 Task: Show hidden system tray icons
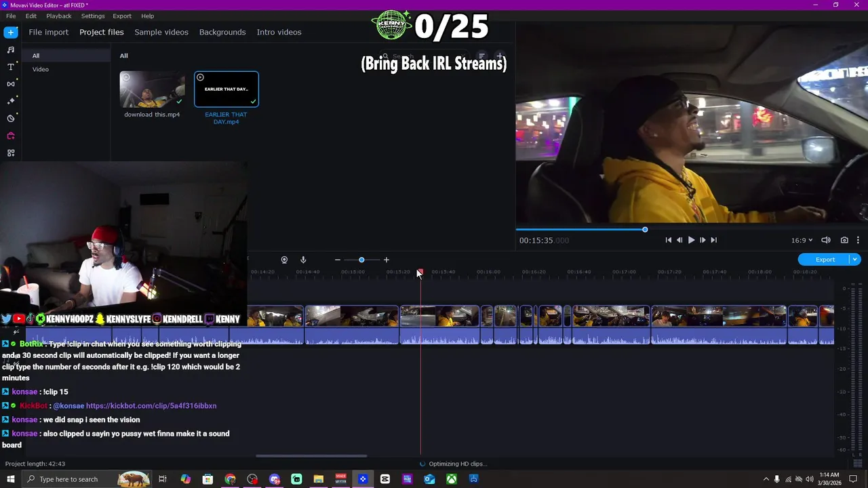(x=766, y=479)
